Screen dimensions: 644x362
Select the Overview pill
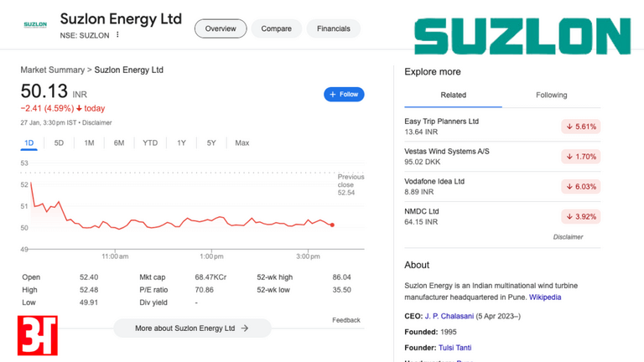pos(221,28)
